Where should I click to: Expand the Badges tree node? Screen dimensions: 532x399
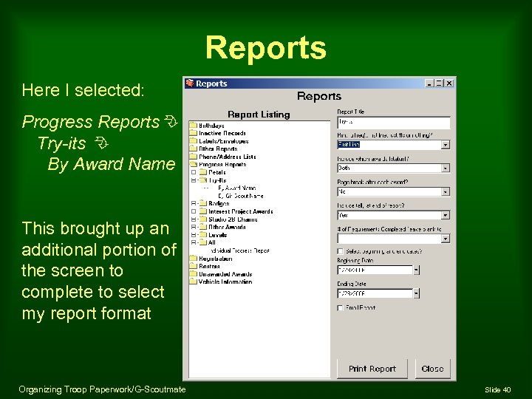pyautogui.click(x=194, y=204)
